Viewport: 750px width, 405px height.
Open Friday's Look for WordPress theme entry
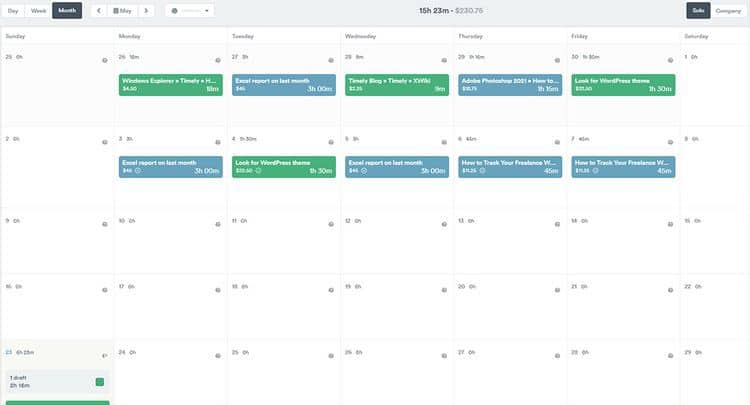click(622, 84)
